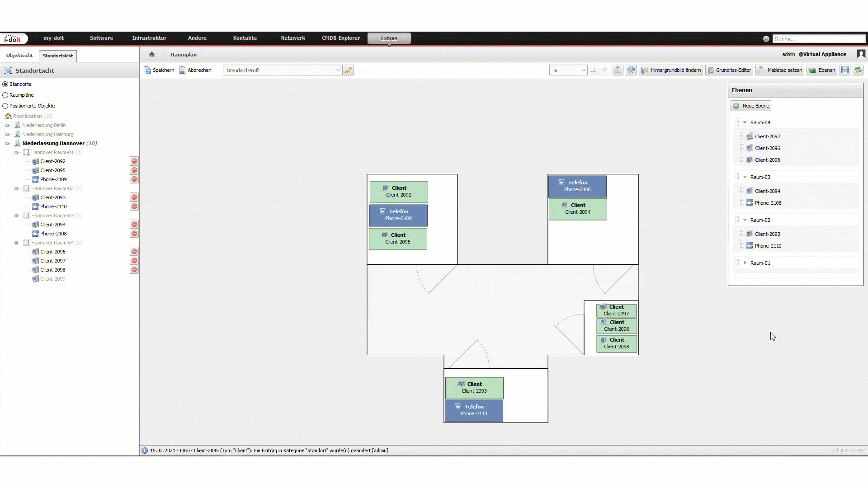Image resolution: width=868 pixels, height=488 pixels.
Task: Collapse Hannover Raum-04 in the tree
Action: [x=16, y=243]
